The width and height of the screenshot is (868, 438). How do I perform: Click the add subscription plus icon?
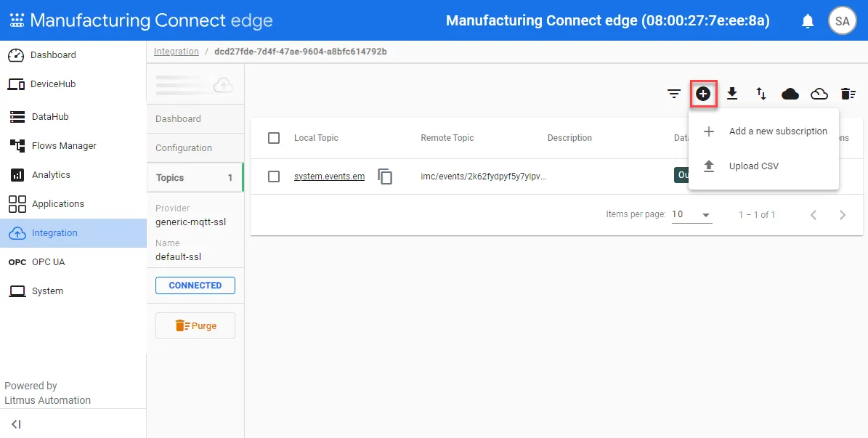[x=703, y=94]
